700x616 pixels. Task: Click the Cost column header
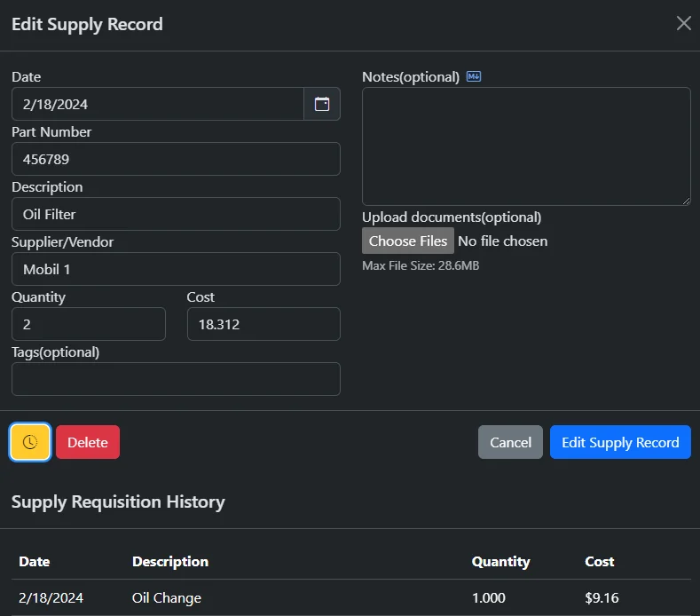600,561
